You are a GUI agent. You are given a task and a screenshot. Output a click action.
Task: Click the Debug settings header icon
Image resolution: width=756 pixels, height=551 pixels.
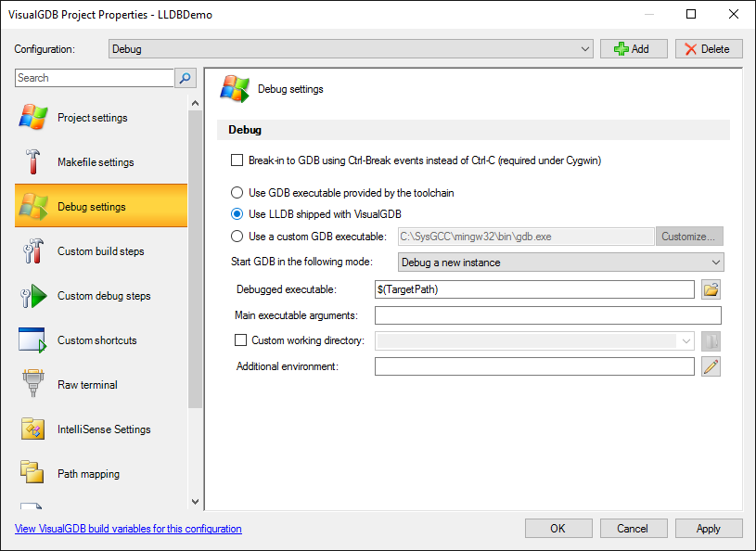235,89
